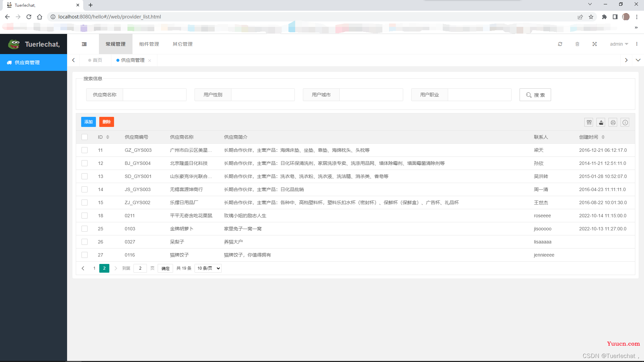Expand the admin user dropdown
This screenshot has height=362, width=644.
tap(619, 44)
